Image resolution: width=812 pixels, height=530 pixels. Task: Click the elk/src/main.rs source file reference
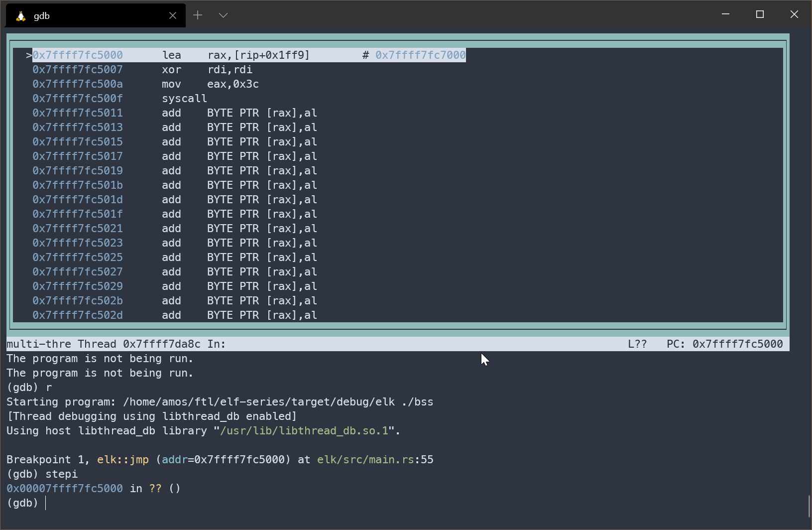pos(365,460)
